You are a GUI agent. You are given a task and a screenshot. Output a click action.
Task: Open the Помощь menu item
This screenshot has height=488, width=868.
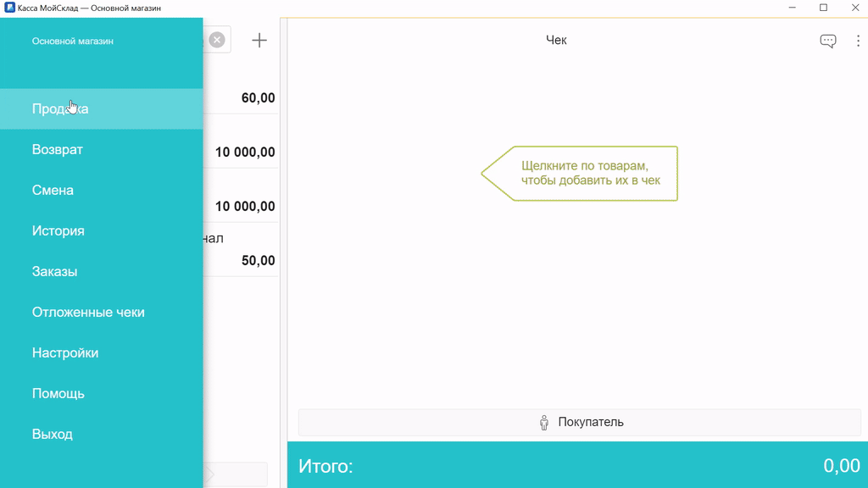click(x=58, y=393)
